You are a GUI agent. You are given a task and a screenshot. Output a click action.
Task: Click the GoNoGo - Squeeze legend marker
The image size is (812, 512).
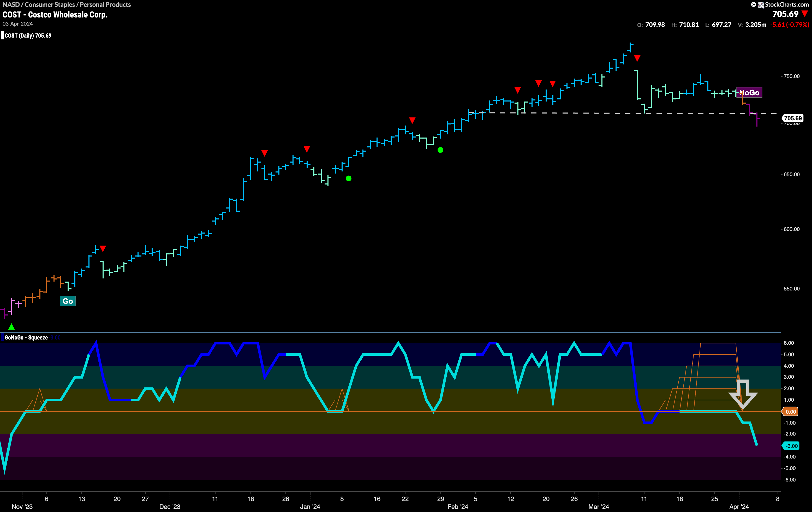tap(2, 338)
